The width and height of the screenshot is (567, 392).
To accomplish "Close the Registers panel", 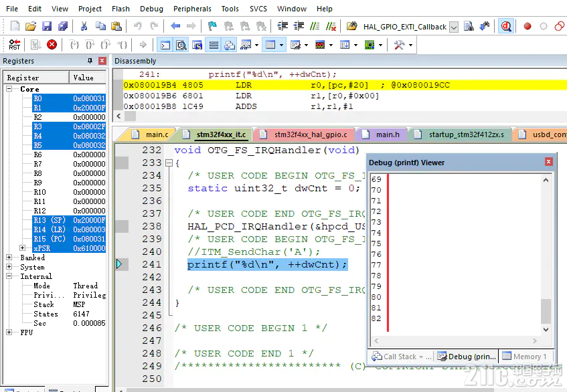I will [x=102, y=61].
